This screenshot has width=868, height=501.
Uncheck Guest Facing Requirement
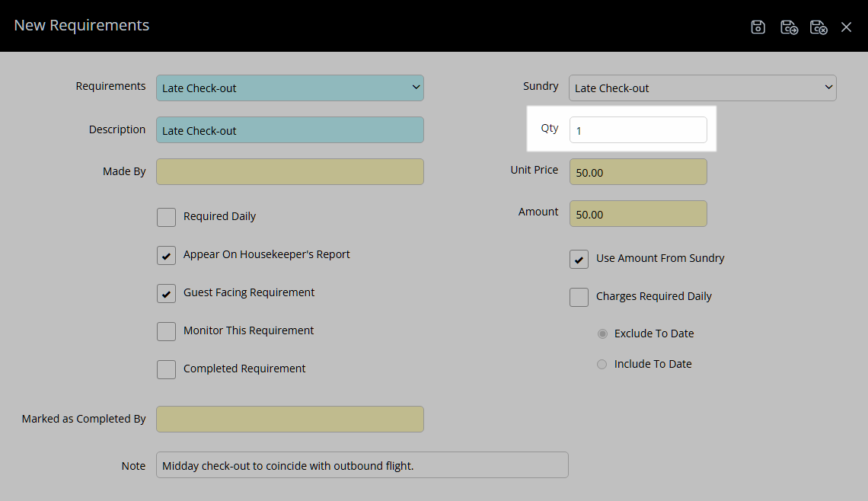click(166, 293)
